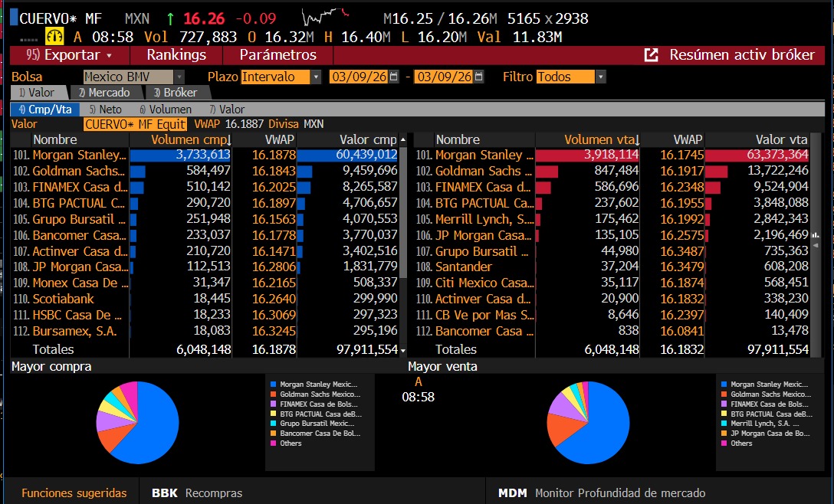The height and width of the screenshot is (504, 834).
Task: Click the Valor cmp column header
Action: click(x=368, y=140)
